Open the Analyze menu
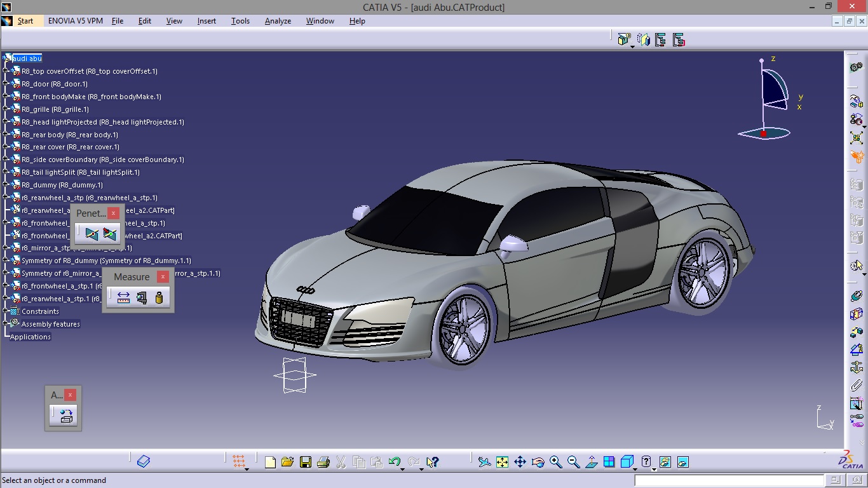Image resolution: width=868 pixels, height=488 pixels. coord(278,21)
